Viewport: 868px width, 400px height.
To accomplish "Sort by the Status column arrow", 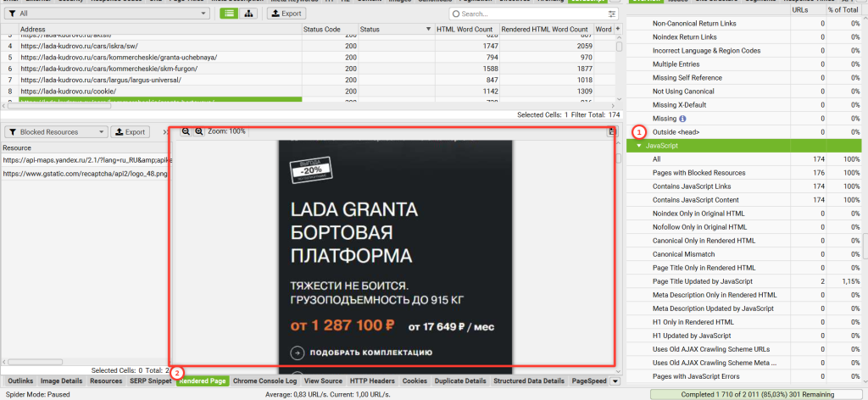I will [428, 29].
